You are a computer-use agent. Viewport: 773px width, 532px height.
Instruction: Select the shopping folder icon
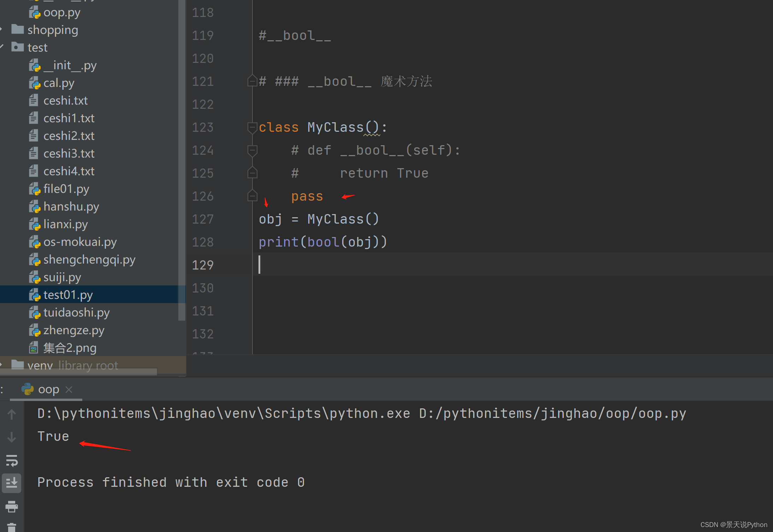pos(17,29)
